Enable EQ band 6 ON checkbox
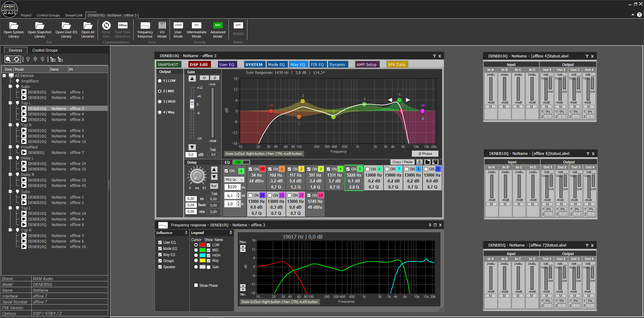The height and width of the screenshot is (318, 644). [367, 169]
